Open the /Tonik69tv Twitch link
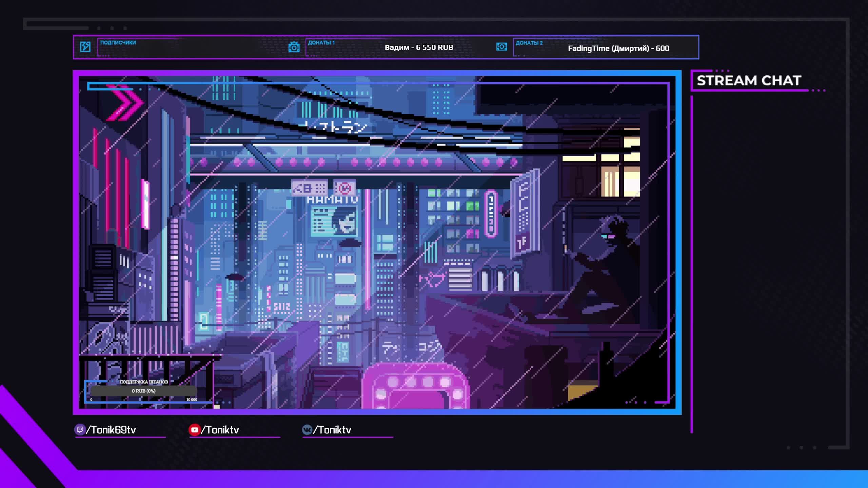 tap(111, 430)
